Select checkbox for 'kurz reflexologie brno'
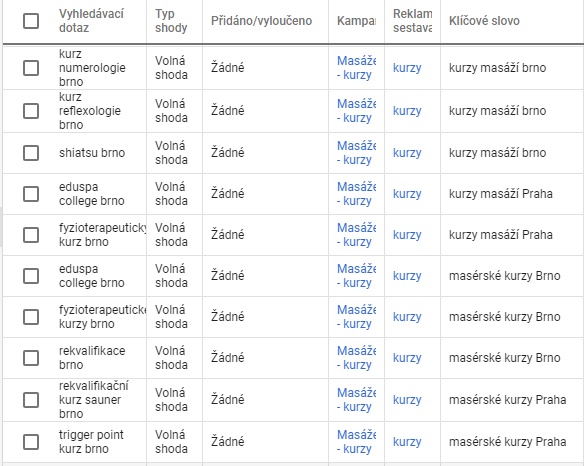This screenshot has height=466, width=584. 31,111
